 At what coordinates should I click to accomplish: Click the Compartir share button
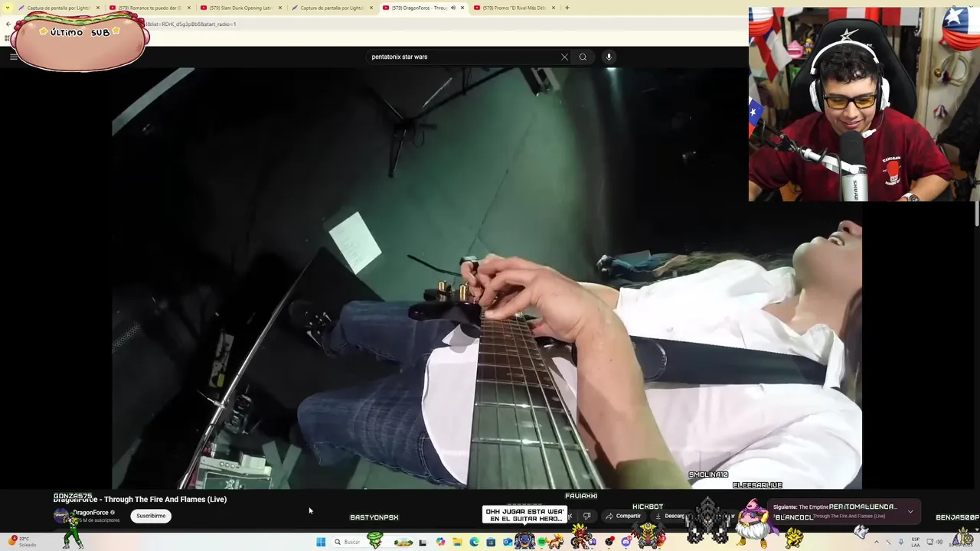click(x=623, y=516)
